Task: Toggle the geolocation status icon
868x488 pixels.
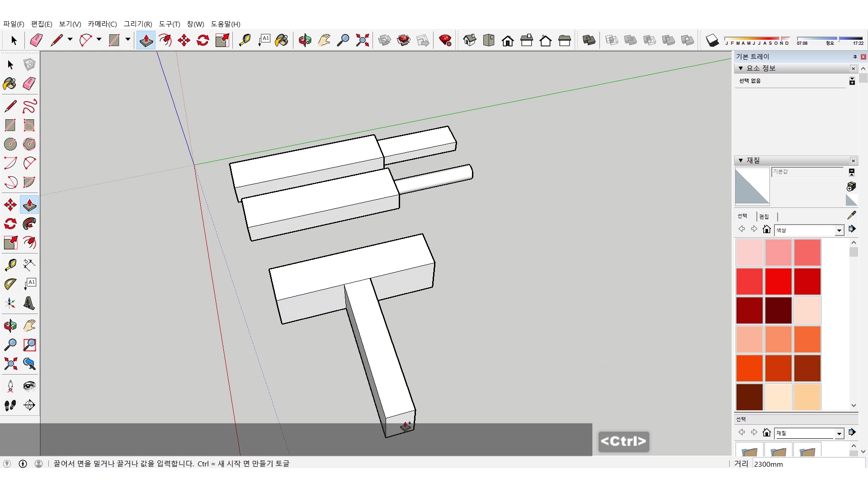Action: (7, 464)
